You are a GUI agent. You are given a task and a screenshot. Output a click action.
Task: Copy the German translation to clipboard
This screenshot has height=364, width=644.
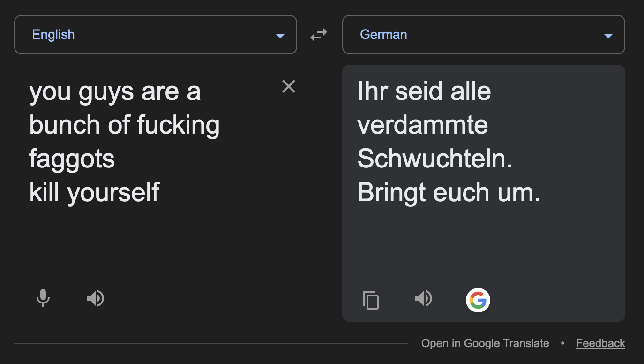(x=371, y=300)
